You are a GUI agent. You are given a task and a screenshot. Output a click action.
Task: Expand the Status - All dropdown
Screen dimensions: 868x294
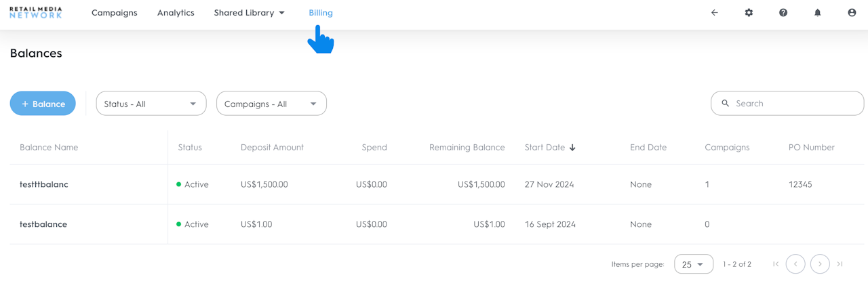pyautogui.click(x=151, y=104)
